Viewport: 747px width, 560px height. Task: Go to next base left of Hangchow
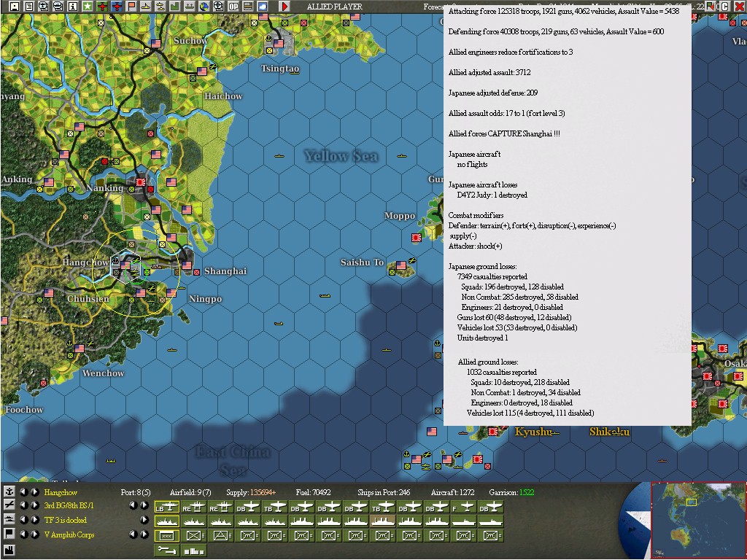click(x=35, y=492)
